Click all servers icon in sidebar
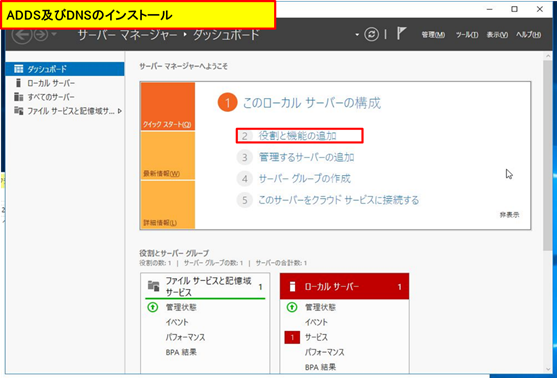 pyautogui.click(x=18, y=97)
